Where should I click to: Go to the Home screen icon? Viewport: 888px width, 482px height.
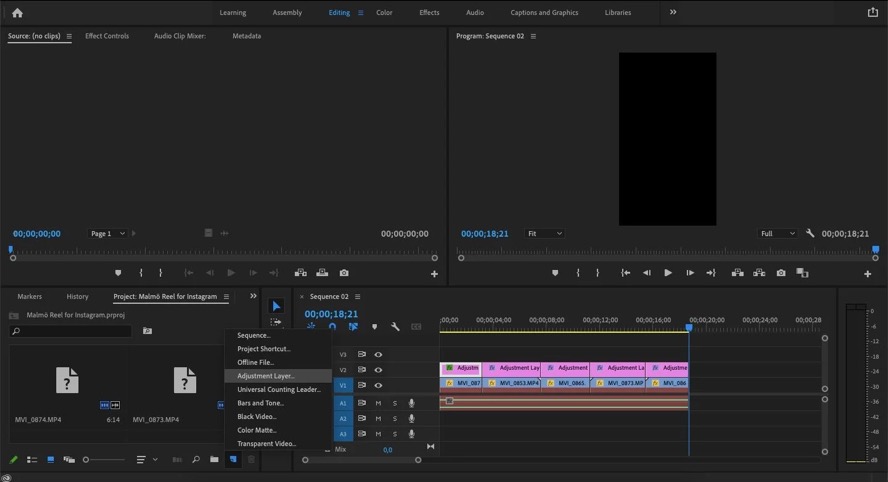coord(17,12)
